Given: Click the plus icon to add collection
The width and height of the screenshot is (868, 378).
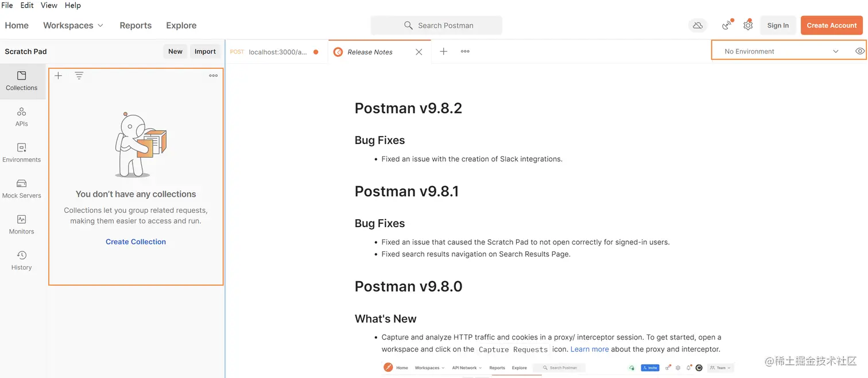Looking at the screenshot, I should pyautogui.click(x=59, y=76).
